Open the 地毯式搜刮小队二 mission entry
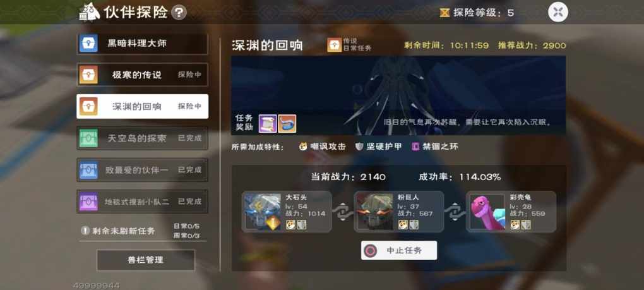This screenshot has width=644, height=290. click(x=142, y=202)
